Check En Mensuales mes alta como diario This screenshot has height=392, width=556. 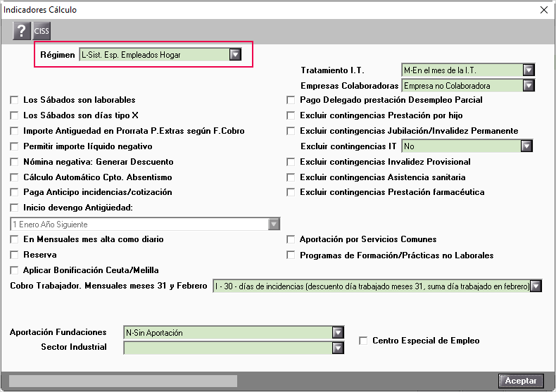click(14, 239)
